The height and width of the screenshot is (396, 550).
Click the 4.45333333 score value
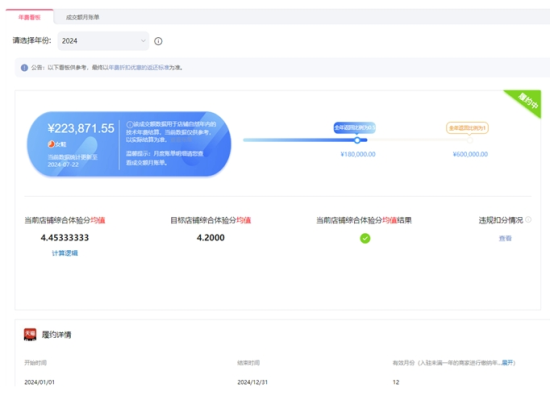click(65, 237)
